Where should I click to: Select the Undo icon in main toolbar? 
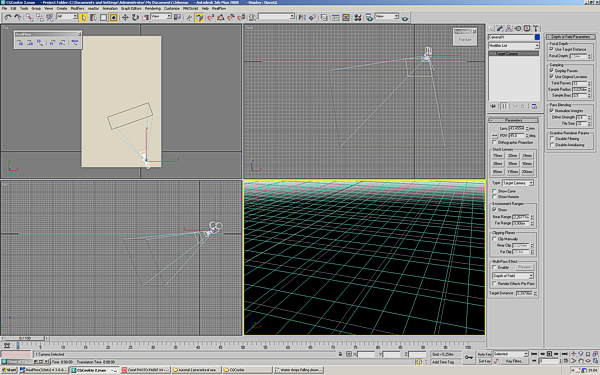pyautogui.click(x=8, y=17)
